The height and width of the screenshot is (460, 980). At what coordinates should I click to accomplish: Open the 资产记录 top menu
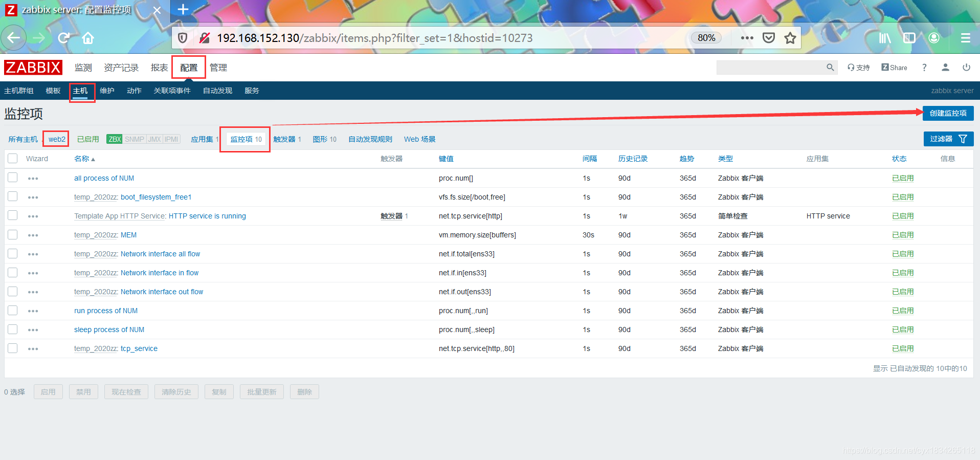coord(121,68)
